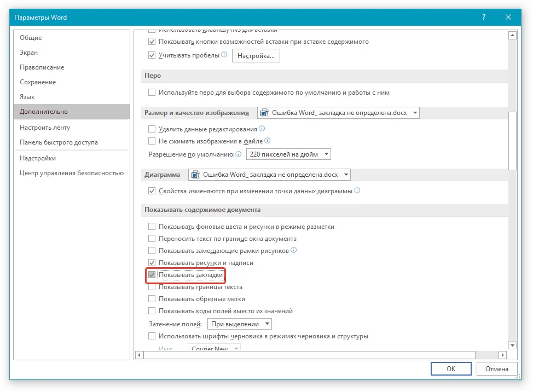Viewport: 533px width, 392px height.
Task: Enable Показывать фоновые цвета и рисунки
Action: [152, 227]
